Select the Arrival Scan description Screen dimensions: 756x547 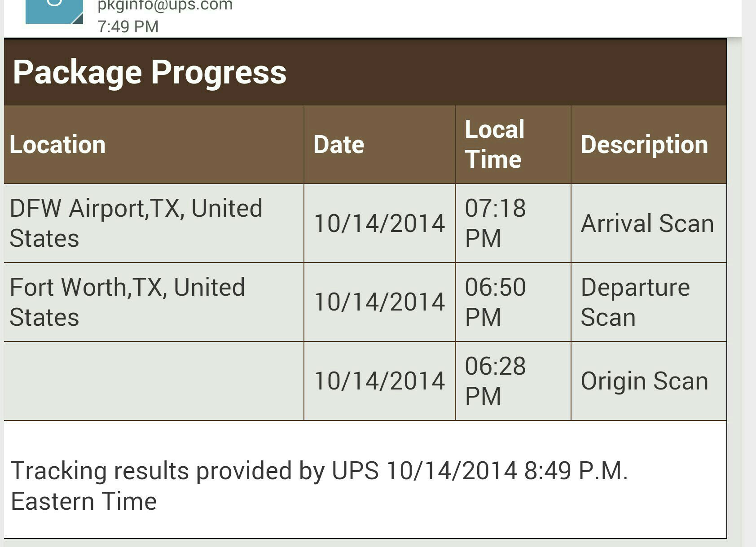647,223
